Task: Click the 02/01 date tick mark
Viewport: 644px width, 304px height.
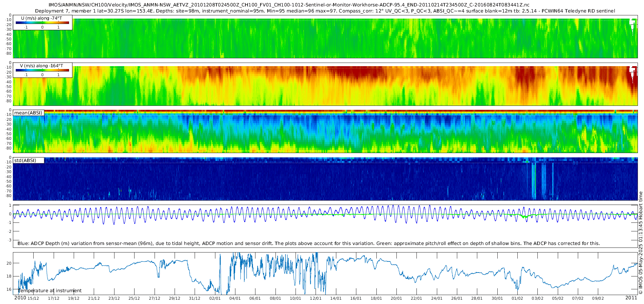Action: pos(215,298)
